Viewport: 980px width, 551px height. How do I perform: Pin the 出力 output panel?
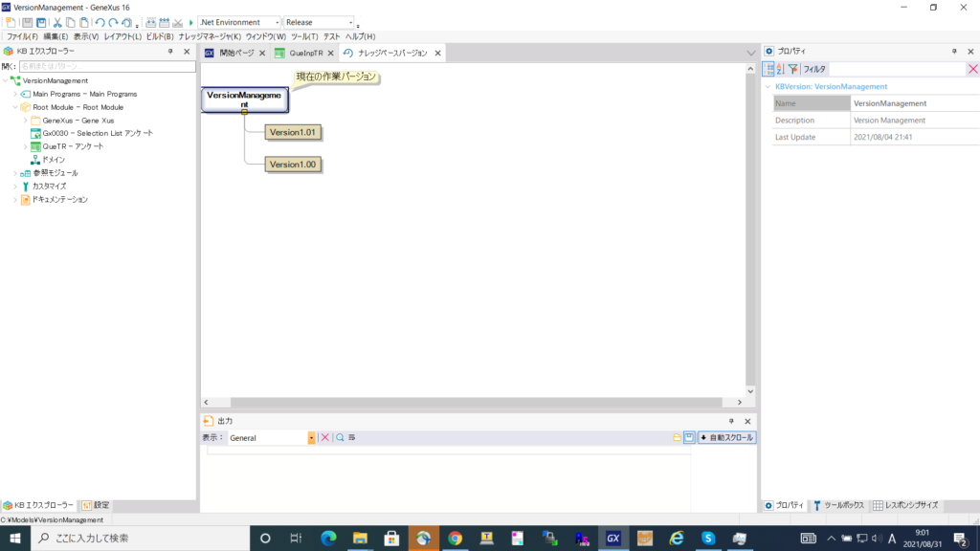coord(731,421)
